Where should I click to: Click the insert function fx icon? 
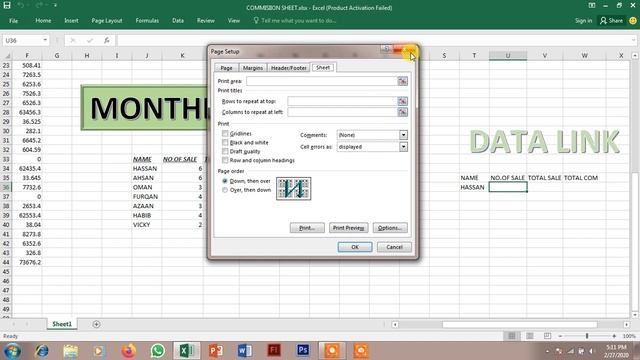tap(107, 40)
